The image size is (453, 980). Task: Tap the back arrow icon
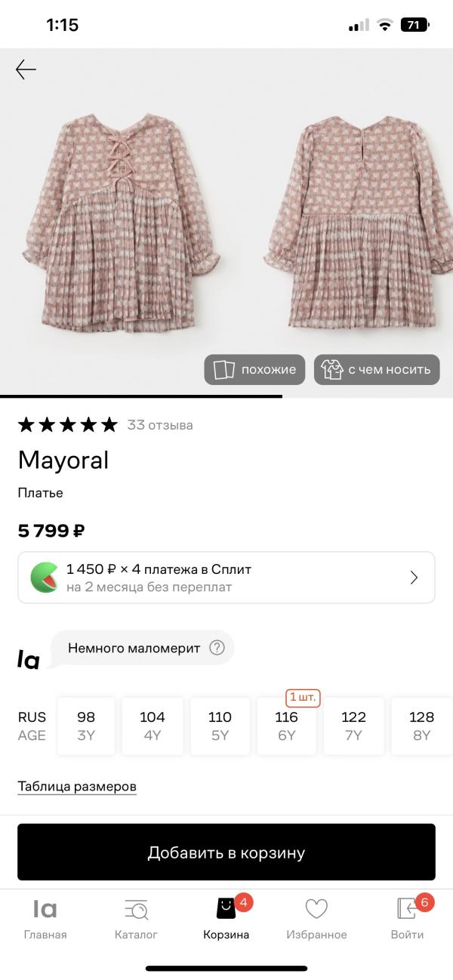pyautogui.click(x=26, y=69)
